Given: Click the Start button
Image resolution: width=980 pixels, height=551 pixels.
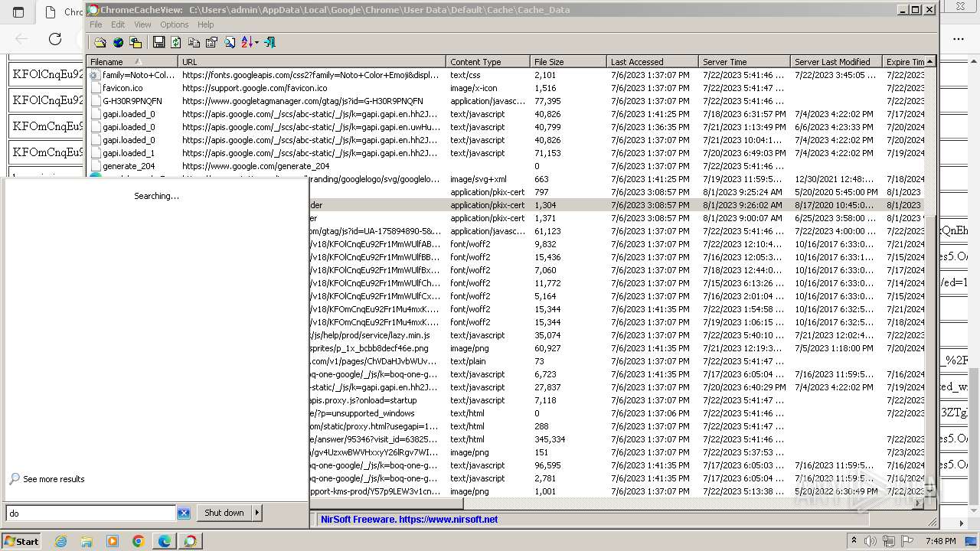Looking at the screenshot, I should [21, 541].
